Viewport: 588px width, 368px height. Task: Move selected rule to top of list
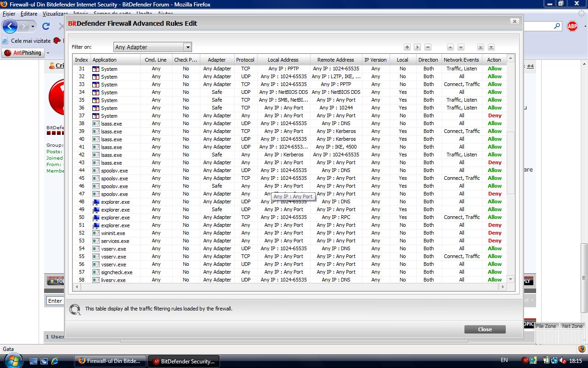(481, 47)
